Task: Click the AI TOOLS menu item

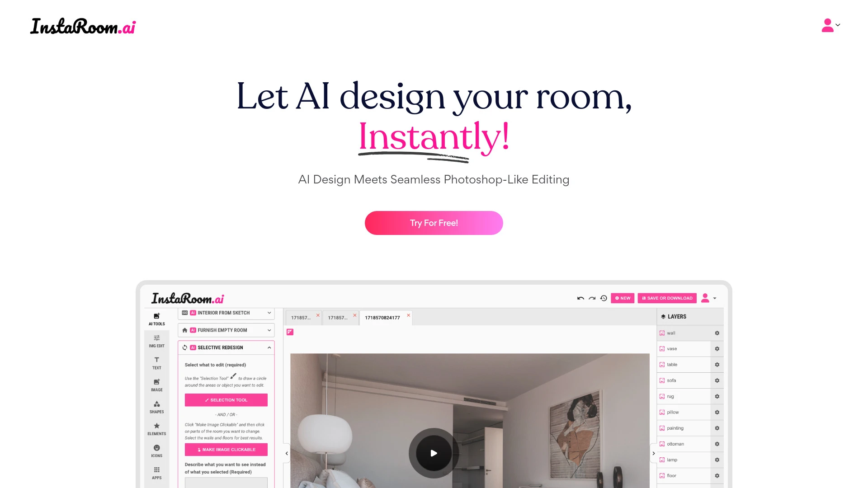Action: click(157, 319)
